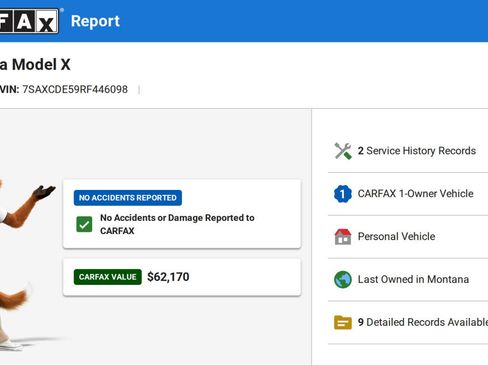Click No Accidents or Damage Reported text

(177, 224)
